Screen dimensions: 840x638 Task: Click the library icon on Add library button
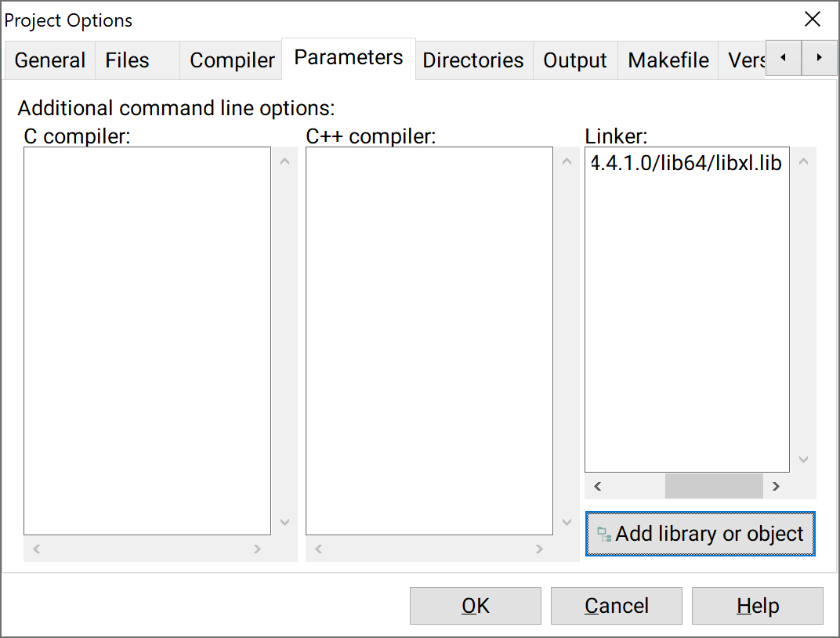point(603,534)
